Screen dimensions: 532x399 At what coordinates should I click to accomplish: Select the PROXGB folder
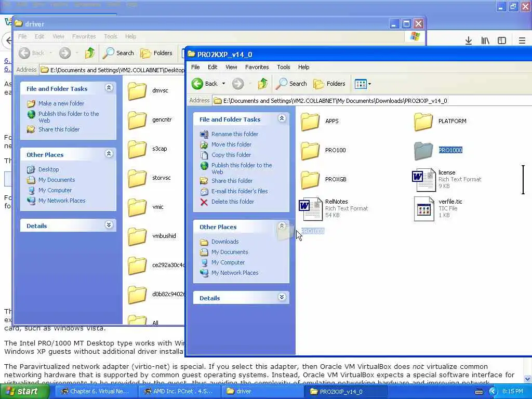click(323, 179)
